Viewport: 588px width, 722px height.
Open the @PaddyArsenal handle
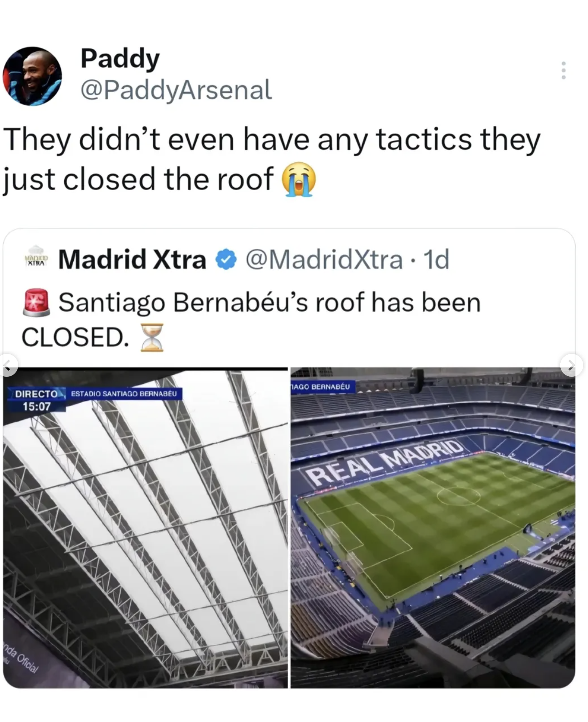tap(176, 90)
